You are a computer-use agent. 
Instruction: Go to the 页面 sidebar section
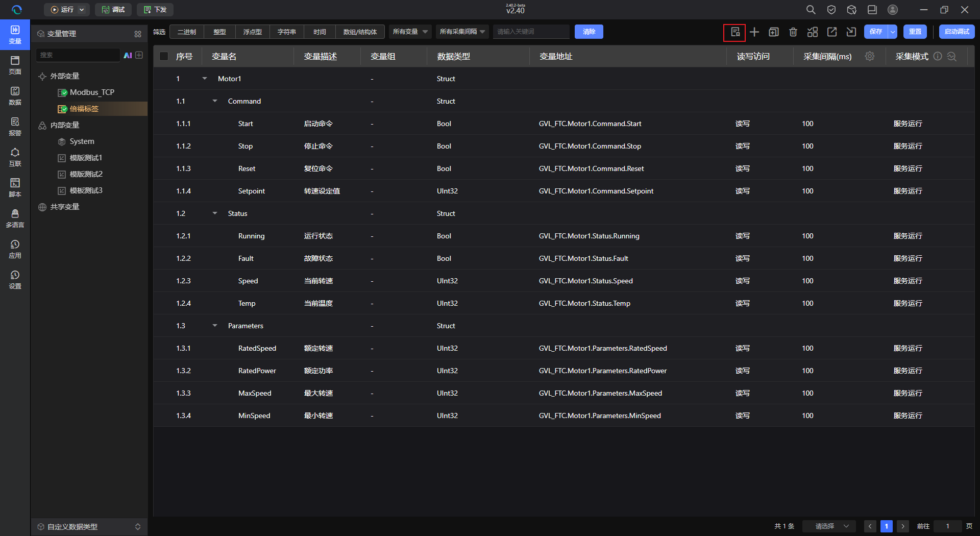coord(15,65)
